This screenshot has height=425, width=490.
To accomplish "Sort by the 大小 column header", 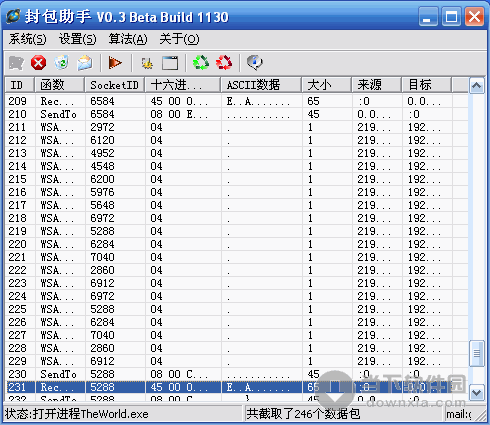I will click(x=327, y=85).
